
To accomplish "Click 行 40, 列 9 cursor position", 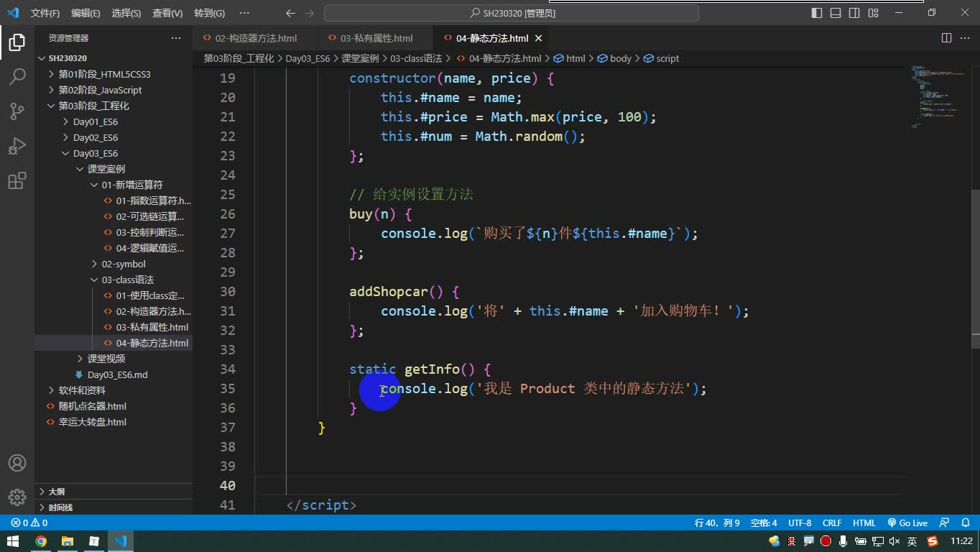I will (717, 523).
